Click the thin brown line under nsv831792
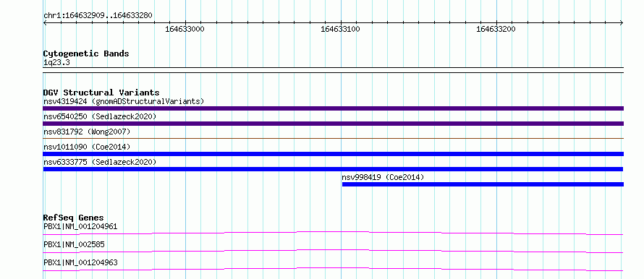Screen dimensions: 644x279 (333, 138)
